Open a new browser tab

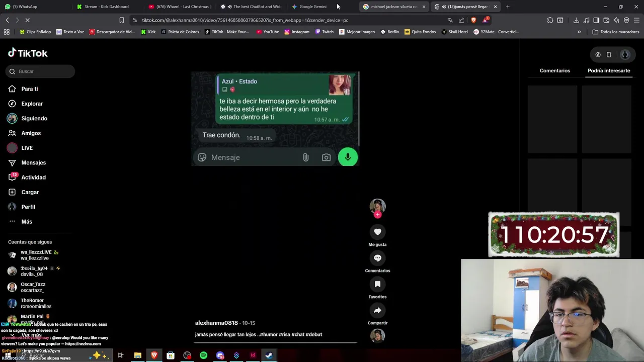[x=508, y=7]
